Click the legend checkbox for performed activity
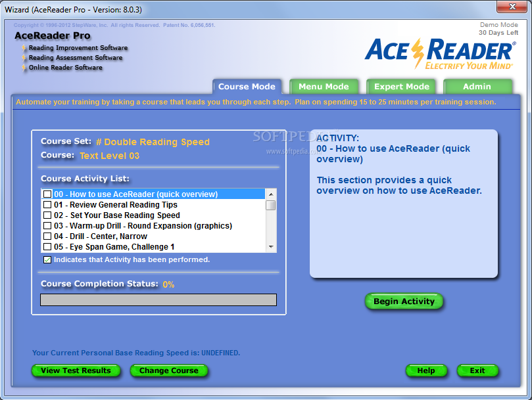The height and width of the screenshot is (400, 532). pyautogui.click(x=47, y=259)
